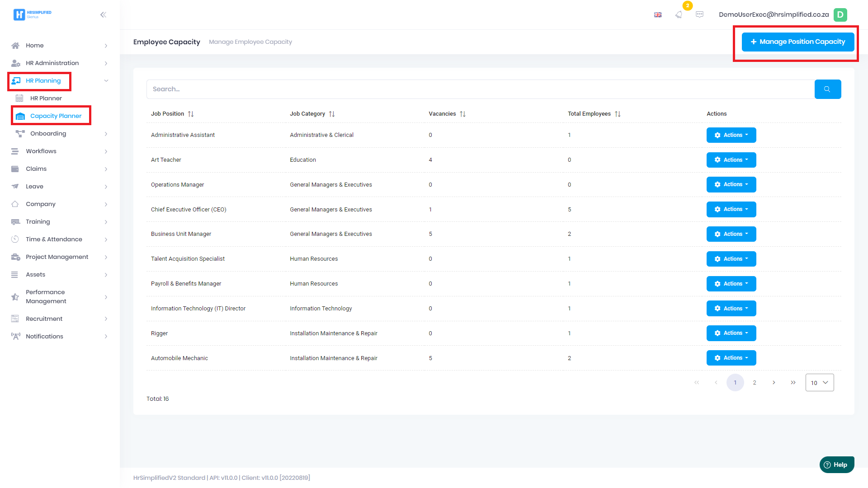Sort by Vacancies column arrows
The width and height of the screenshot is (868, 488).
[462, 114]
